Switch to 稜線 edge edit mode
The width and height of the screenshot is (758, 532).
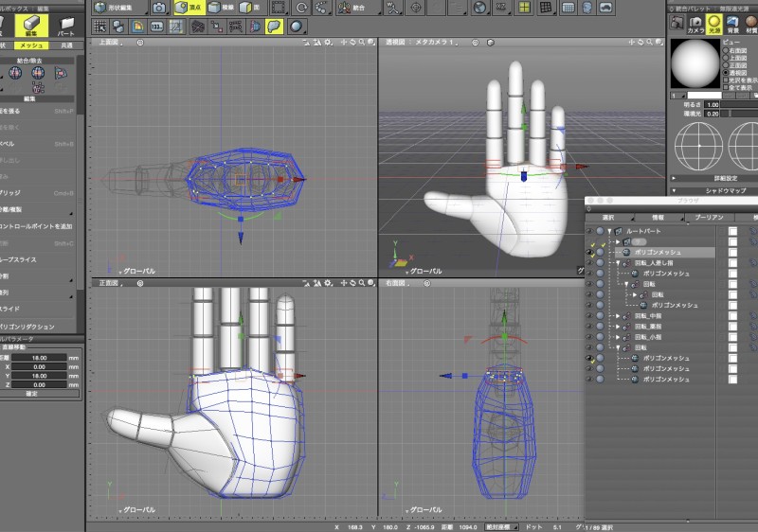[222, 8]
